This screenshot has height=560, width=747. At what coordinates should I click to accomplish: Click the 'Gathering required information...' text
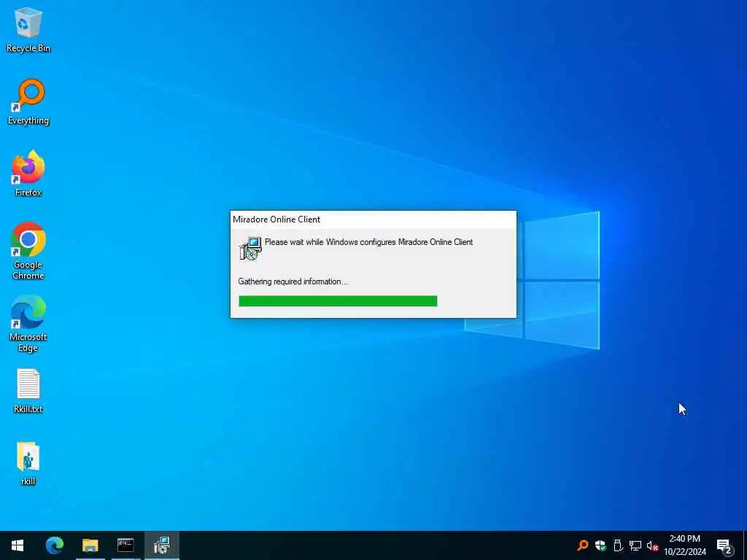pos(293,281)
